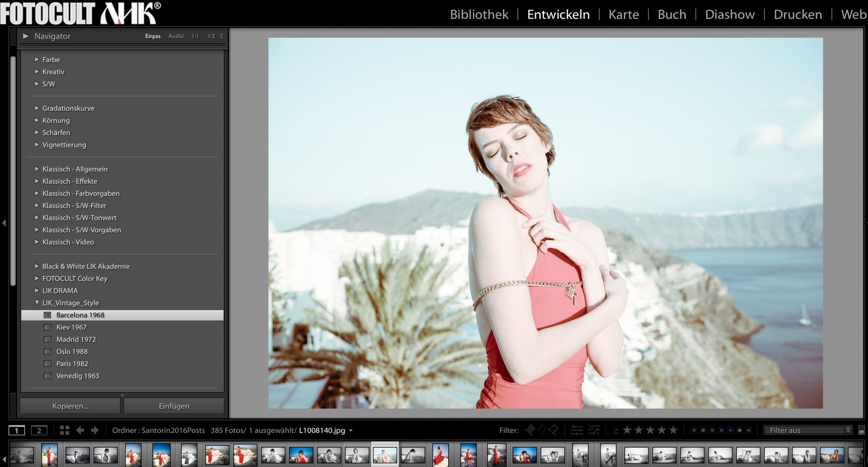Set Navigator zoom to Einpas.

pyautogui.click(x=153, y=36)
